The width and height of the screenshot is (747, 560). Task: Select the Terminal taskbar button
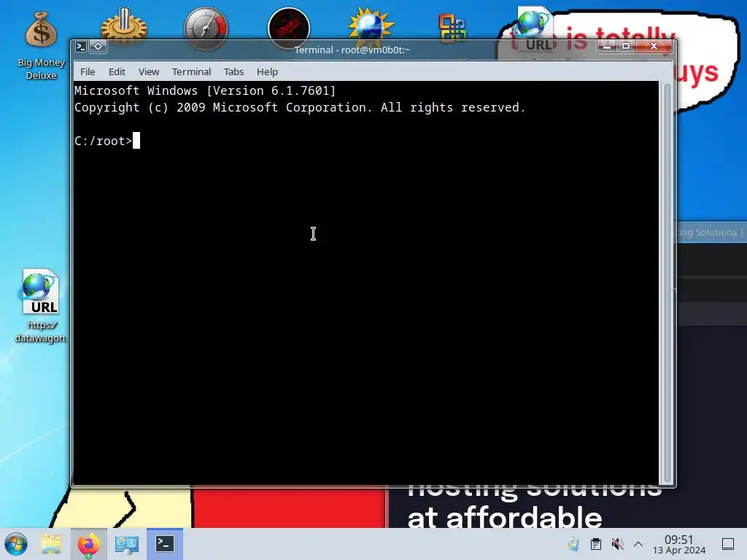165,544
